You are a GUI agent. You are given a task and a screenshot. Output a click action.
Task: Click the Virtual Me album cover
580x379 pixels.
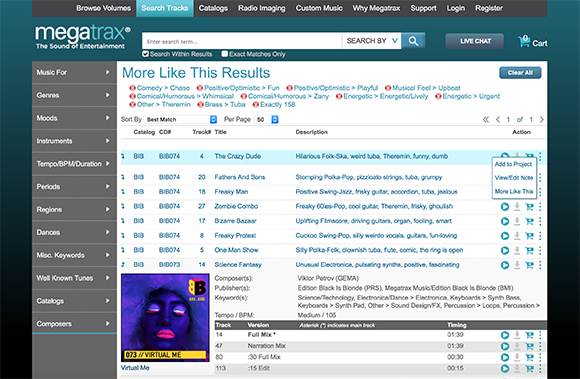(x=165, y=318)
